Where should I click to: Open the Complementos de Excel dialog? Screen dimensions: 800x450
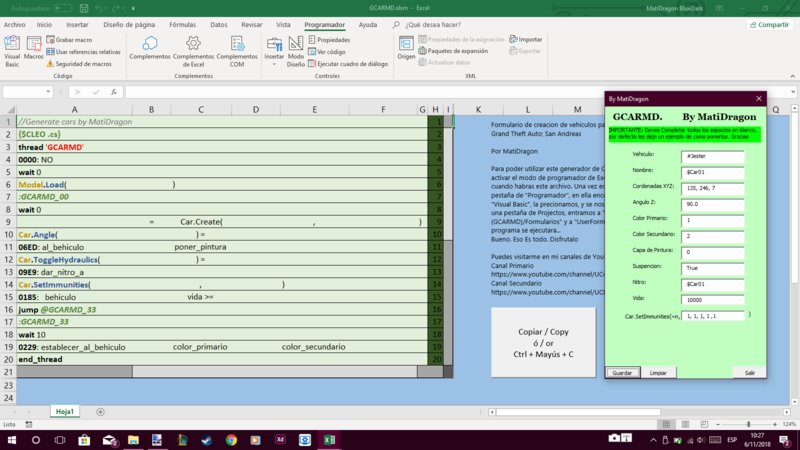[x=193, y=48]
